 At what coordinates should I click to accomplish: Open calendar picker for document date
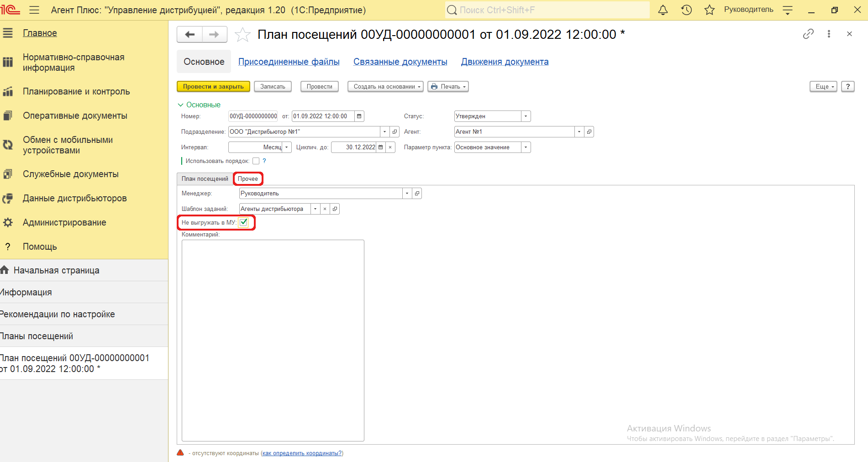[x=359, y=116]
